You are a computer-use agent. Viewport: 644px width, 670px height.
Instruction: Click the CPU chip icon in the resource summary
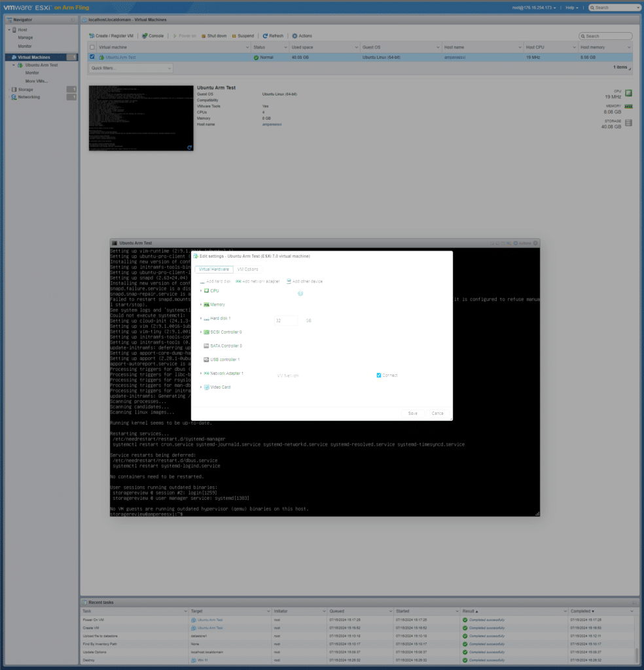[x=628, y=93]
